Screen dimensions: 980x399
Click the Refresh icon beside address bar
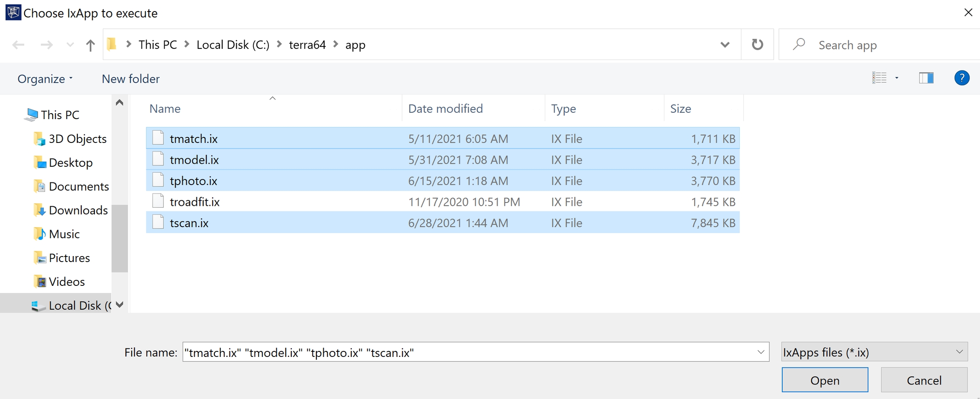tap(757, 45)
